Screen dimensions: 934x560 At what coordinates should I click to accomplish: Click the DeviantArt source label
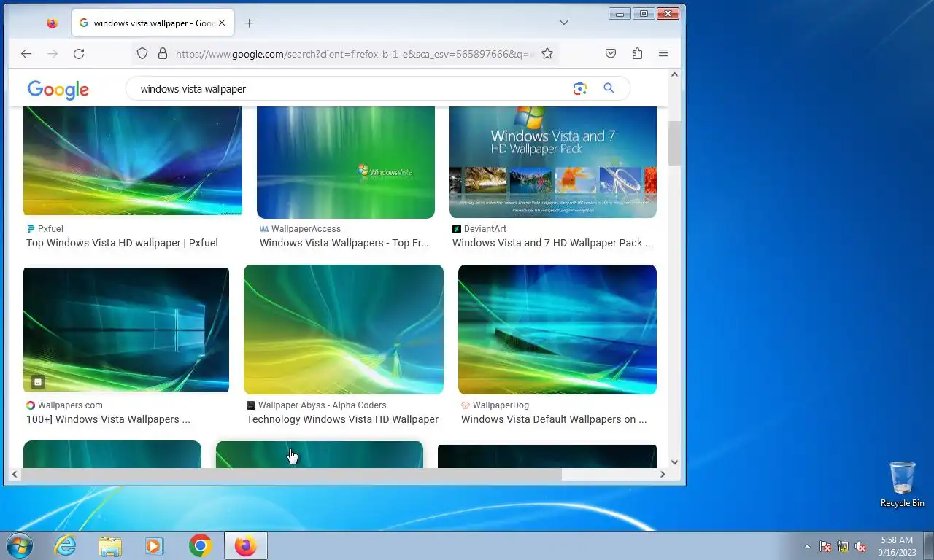click(x=485, y=229)
